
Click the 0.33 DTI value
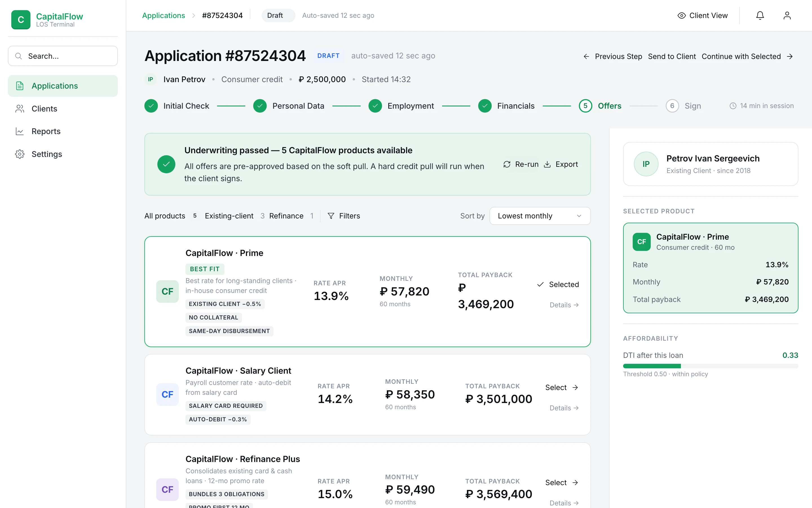click(790, 355)
